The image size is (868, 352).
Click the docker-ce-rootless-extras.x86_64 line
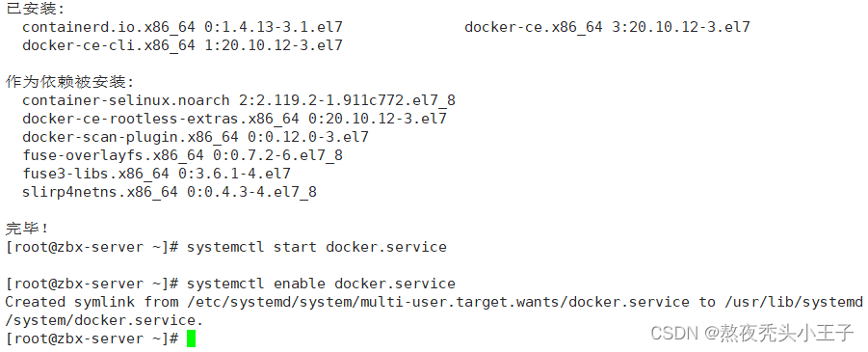(x=235, y=119)
